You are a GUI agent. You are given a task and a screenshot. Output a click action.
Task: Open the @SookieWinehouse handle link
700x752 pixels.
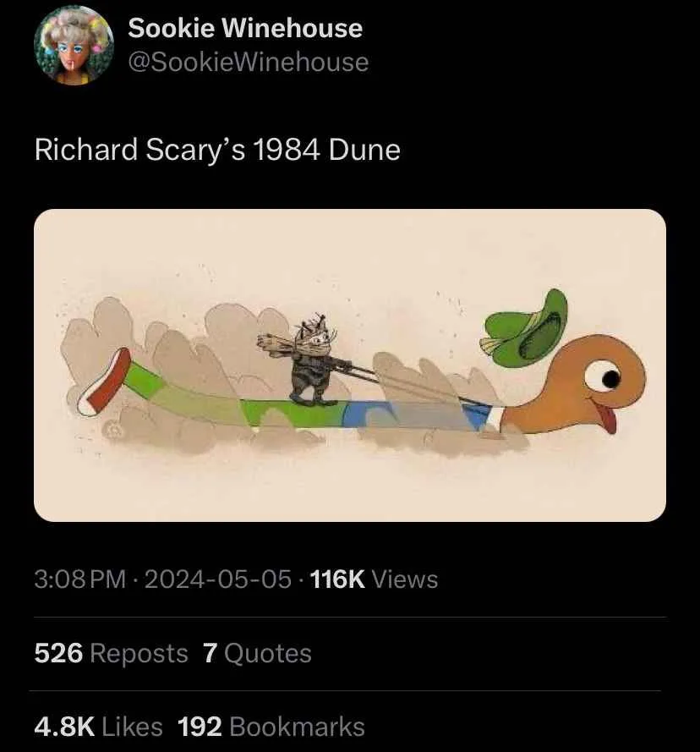(x=249, y=63)
